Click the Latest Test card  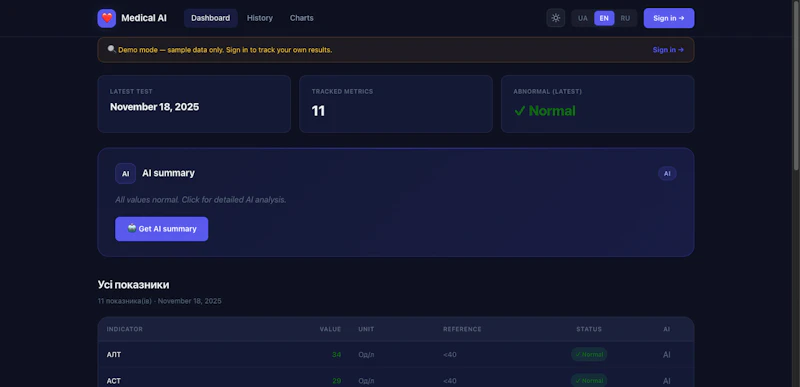point(194,104)
